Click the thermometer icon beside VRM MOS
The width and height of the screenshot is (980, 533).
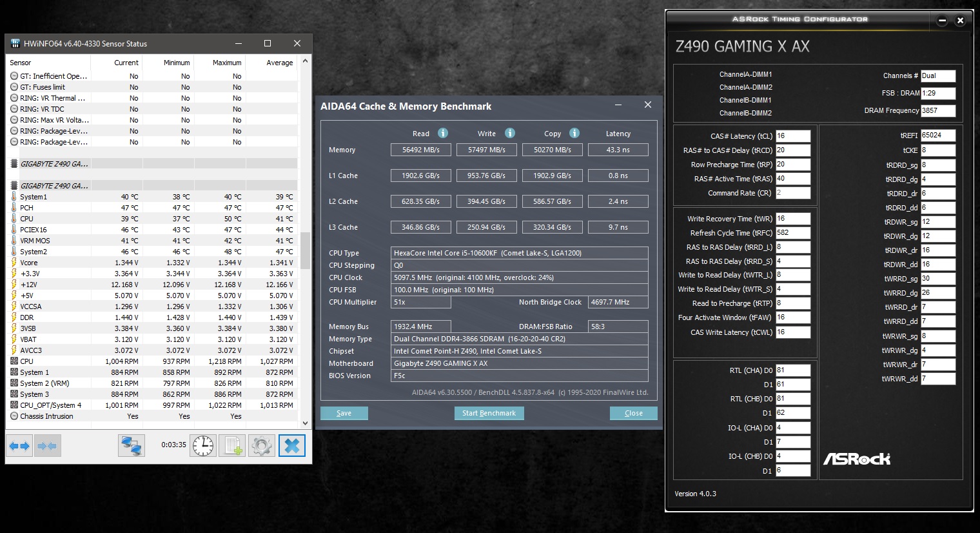point(14,241)
